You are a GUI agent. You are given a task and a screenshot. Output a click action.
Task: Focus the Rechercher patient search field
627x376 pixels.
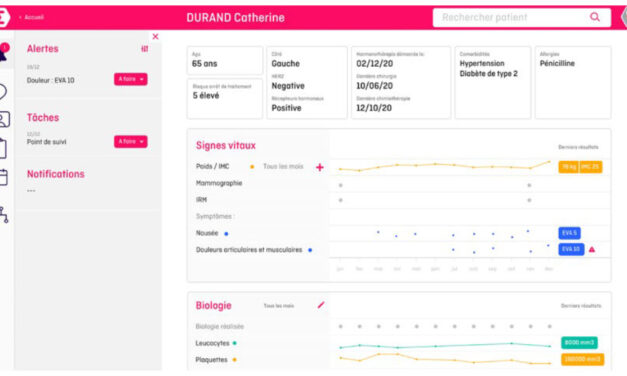(x=521, y=17)
